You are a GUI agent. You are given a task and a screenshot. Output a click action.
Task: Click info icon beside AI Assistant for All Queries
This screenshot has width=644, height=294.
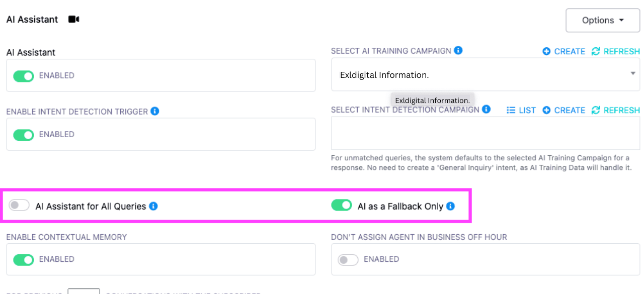[x=153, y=206]
